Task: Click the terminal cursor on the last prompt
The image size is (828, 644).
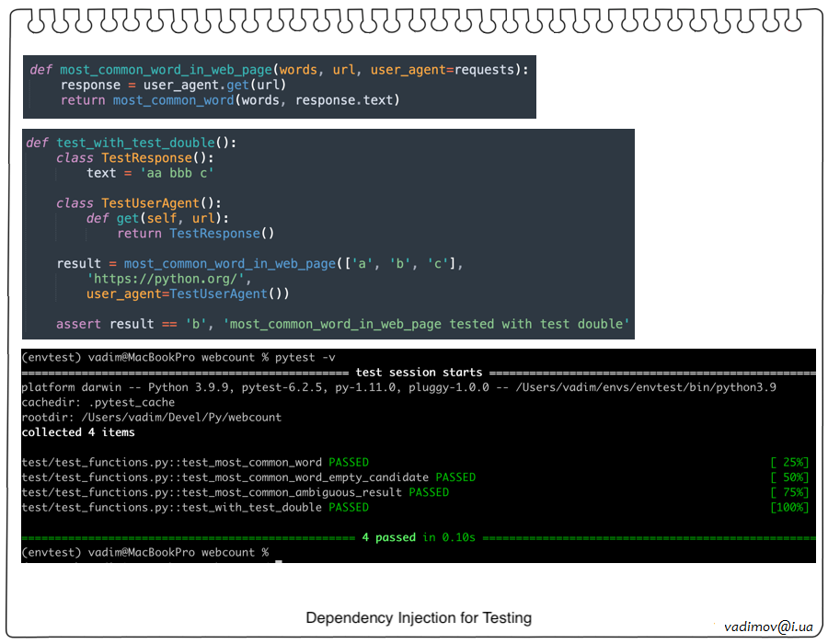Action: coord(277,552)
